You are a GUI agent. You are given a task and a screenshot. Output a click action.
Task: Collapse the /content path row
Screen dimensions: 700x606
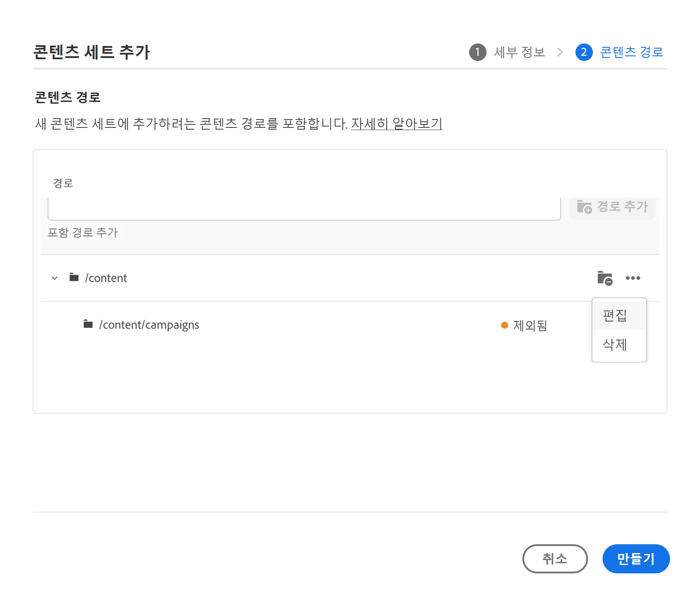tap(55, 278)
